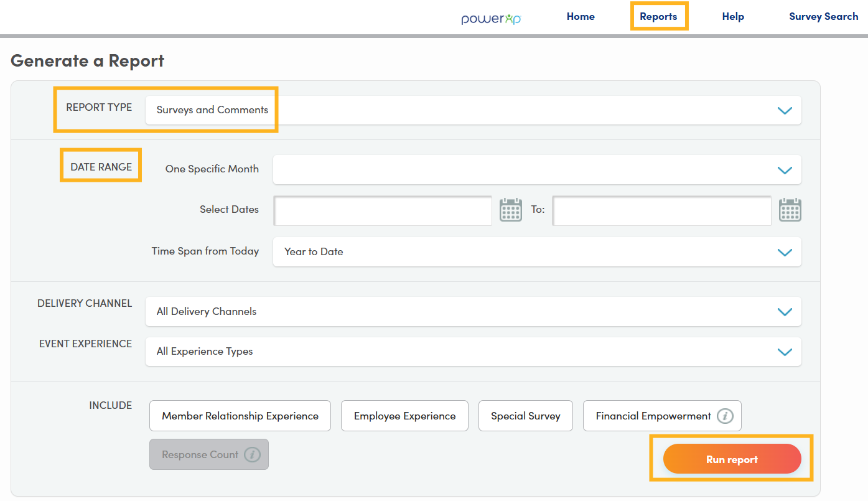Viewport: 868px width, 501px height.
Task: Open the end date calendar picker
Action: tap(790, 210)
